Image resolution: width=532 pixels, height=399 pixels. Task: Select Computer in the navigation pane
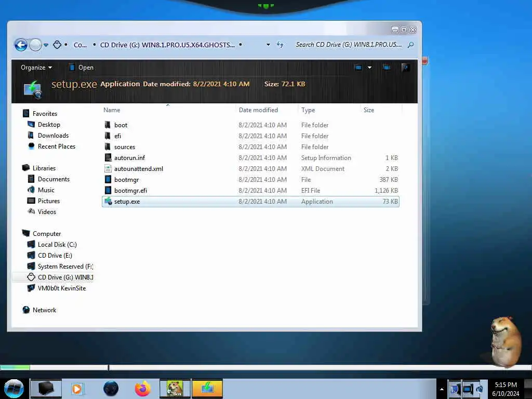tap(47, 234)
